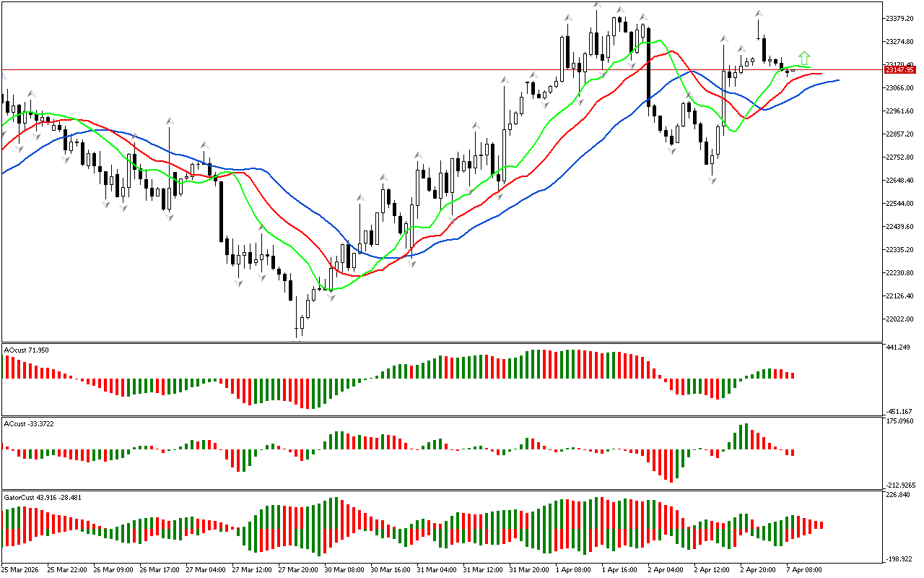Image resolution: width=924 pixels, height=578 pixels.
Task: Click the up fractal above the 26 Mar 17:00 long wick
Action: 170,121
